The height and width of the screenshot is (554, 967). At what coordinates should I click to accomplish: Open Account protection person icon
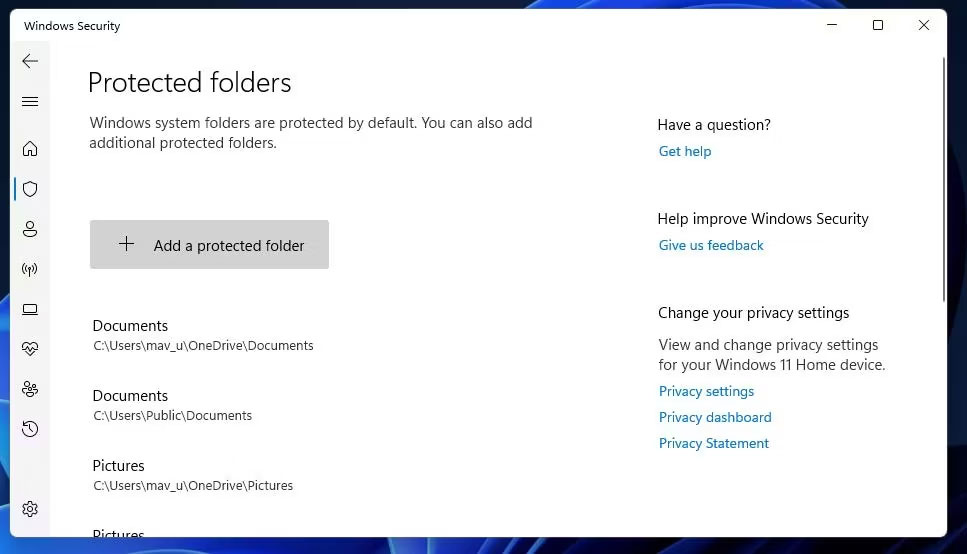(x=30, y=229)
